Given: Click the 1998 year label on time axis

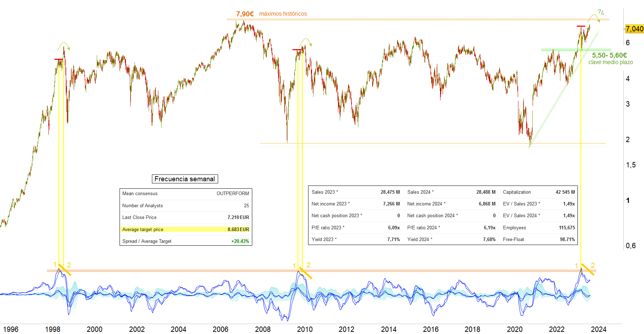Looking at the screenshot, I should (53, 329).
